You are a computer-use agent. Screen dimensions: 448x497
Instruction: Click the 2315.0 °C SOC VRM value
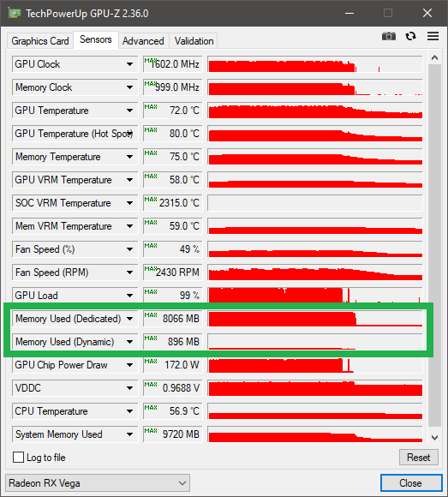(x=173, y=203)
